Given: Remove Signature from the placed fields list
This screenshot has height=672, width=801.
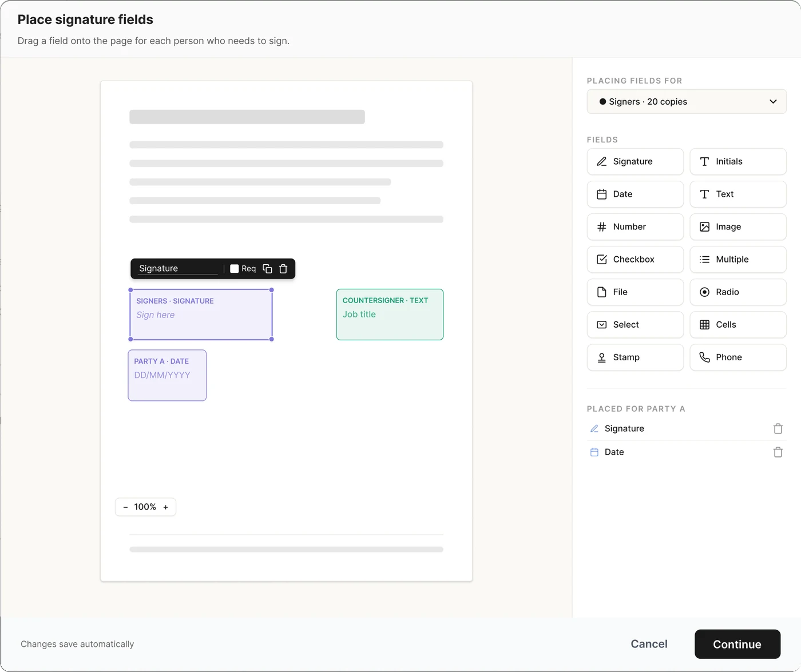Looking at the screenshot, I should pyautogui.click(x=778, y=429).
